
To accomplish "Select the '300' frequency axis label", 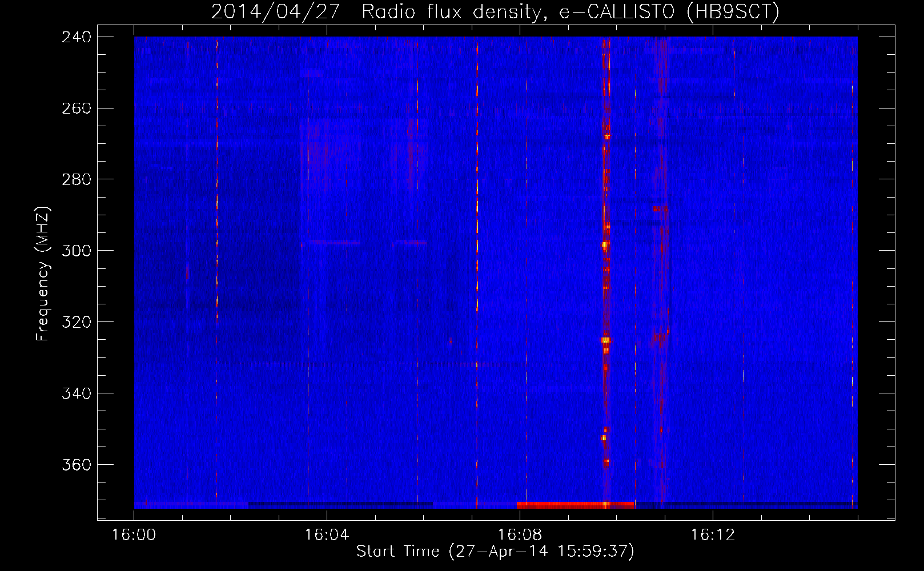I will pyautogui.click(x=77, y=251).
